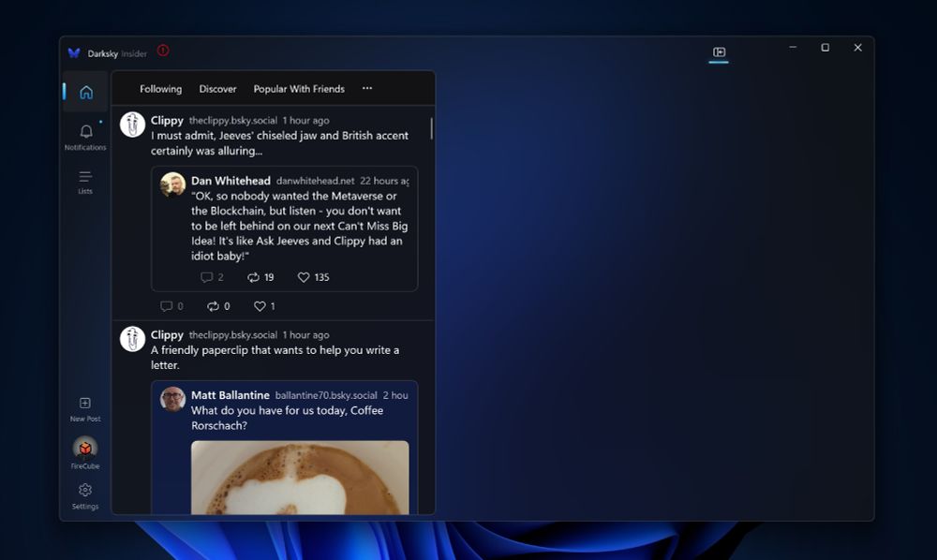This screenshot has height=560, width=937.
Task: Click the red alert icon in title bar
Action: point(163,52)
